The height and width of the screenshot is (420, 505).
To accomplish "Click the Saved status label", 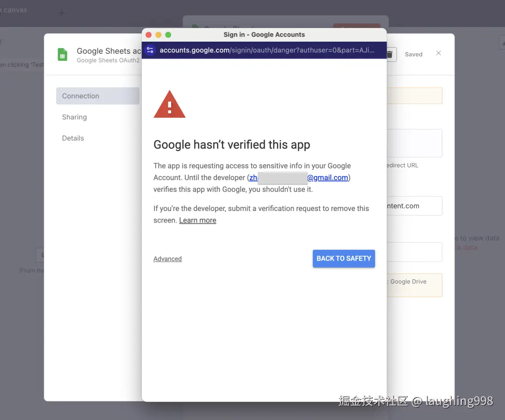I will [x=413, y=54].
